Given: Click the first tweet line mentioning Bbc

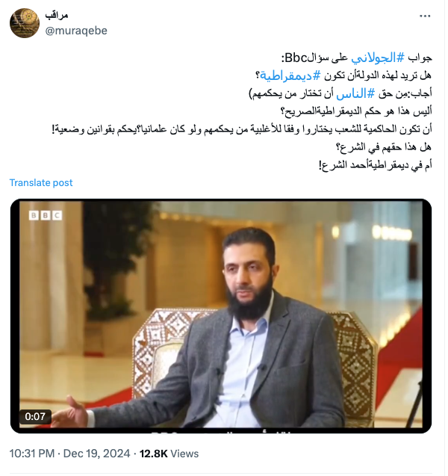Looking at the screenshot, I should click(x=357, y=58).
